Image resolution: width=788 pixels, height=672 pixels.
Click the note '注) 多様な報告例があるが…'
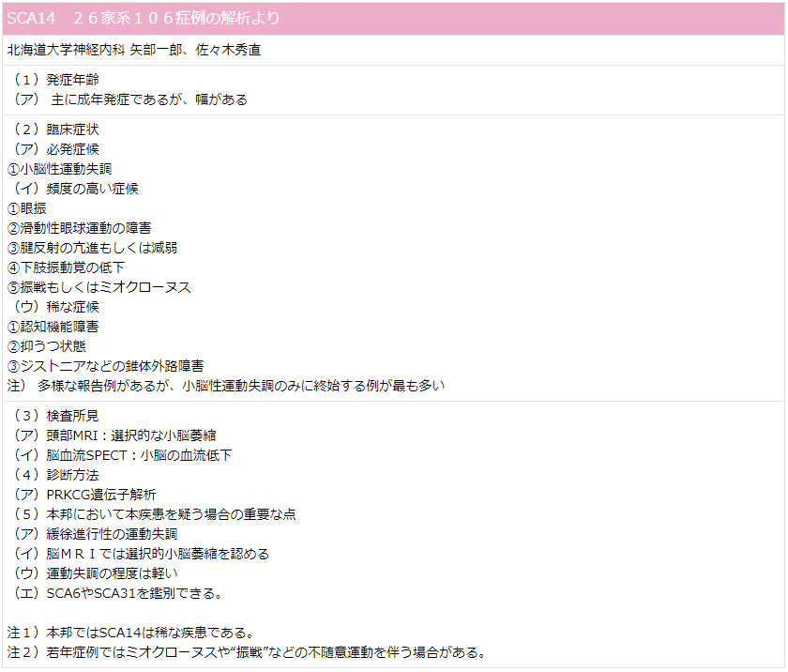point(226,386)
